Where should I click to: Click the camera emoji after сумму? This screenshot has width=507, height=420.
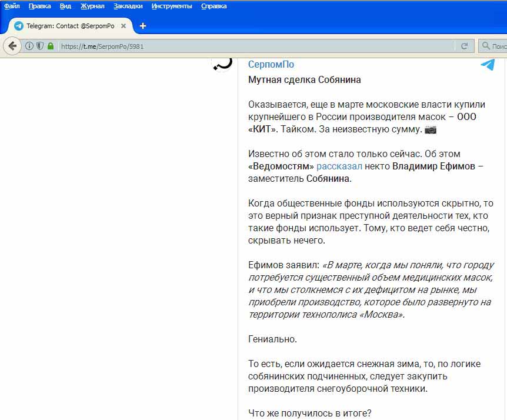(x=431, y=129)
